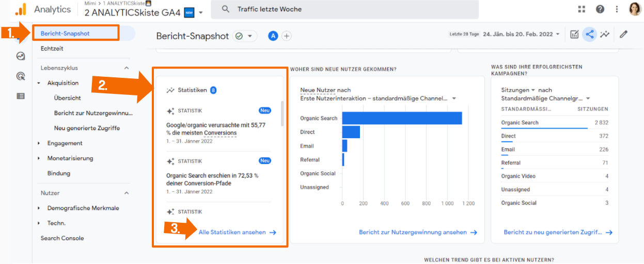The image size is (644, 264).
Task: Click the Email chart bar
Action: click(345, 146)
